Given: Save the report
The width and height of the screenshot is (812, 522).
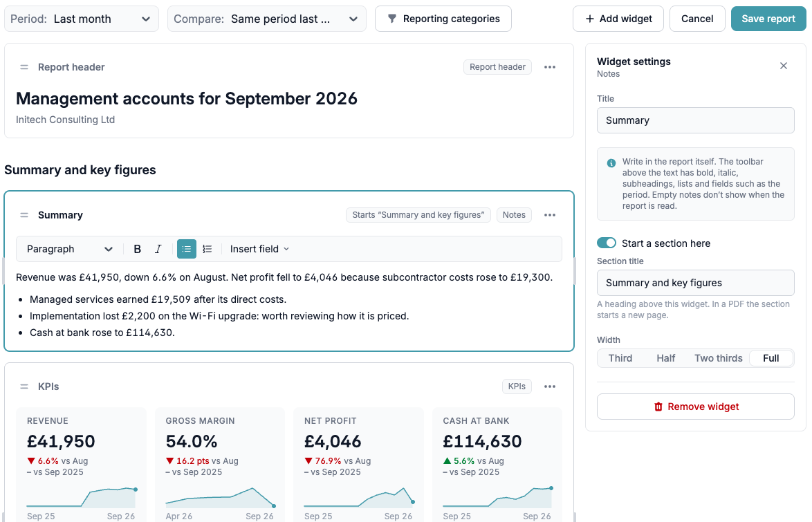Looking at the screenshot, I should coord(768,19).
